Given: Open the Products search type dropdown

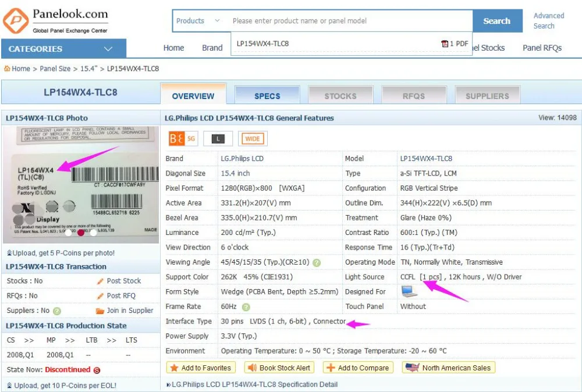Looking at the screenshot, I should [198, 21].
